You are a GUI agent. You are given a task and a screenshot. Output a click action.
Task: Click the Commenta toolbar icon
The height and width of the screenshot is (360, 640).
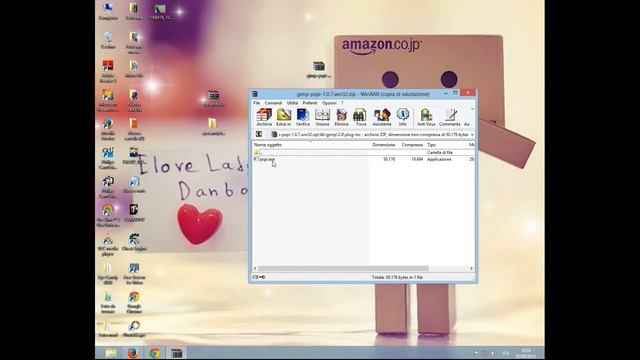pyautogui.click(x=450, y=117)
